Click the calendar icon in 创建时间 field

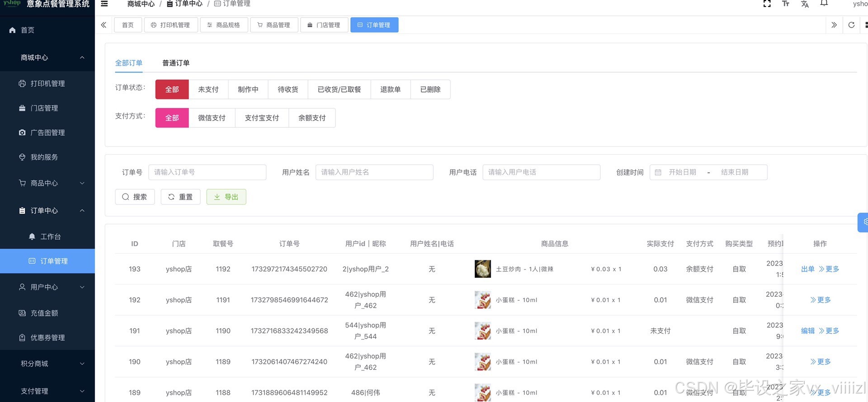coord(658,172)
